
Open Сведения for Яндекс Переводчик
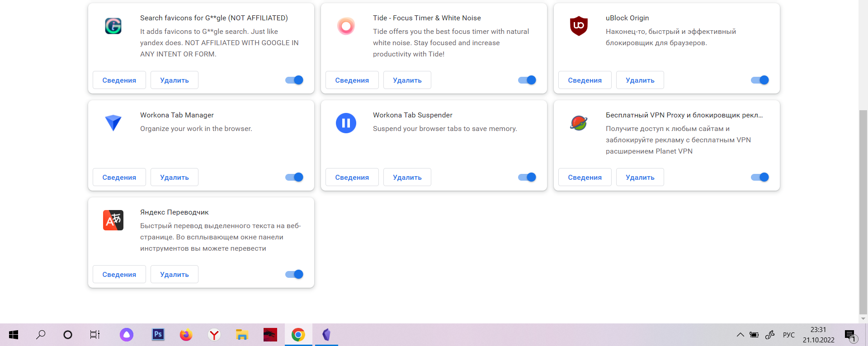point(119,274)
